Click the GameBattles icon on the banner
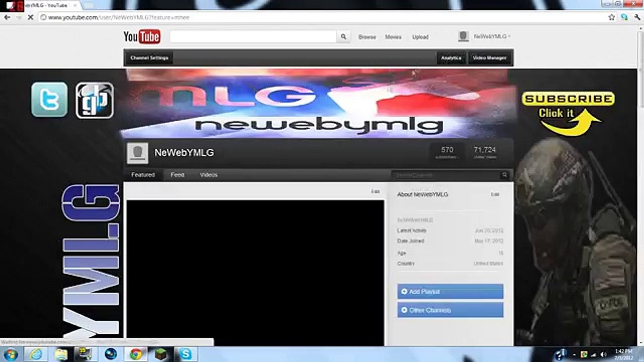 coord(95,101)
